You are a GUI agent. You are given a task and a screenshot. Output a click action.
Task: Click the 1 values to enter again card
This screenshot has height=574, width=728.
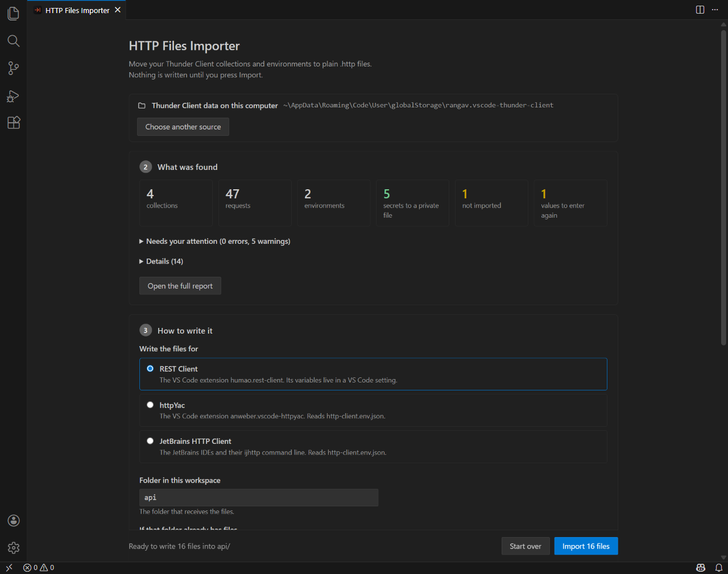pos(570,203)
